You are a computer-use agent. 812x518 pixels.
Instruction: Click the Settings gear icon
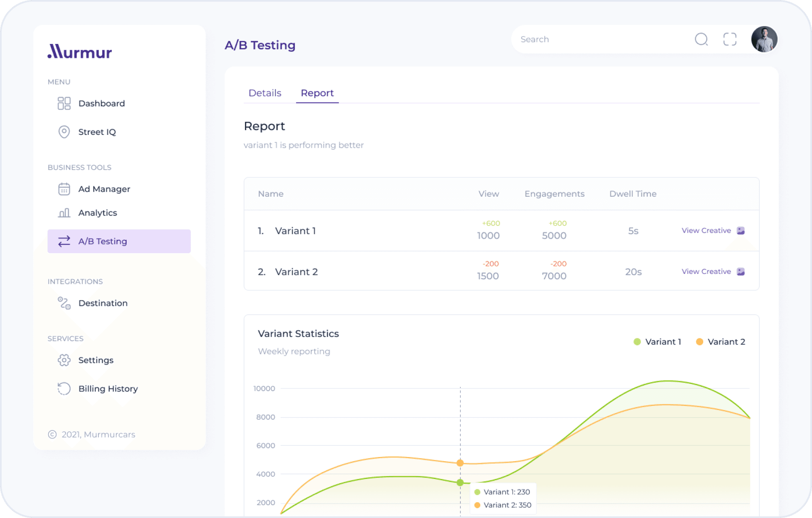point(64,360)
